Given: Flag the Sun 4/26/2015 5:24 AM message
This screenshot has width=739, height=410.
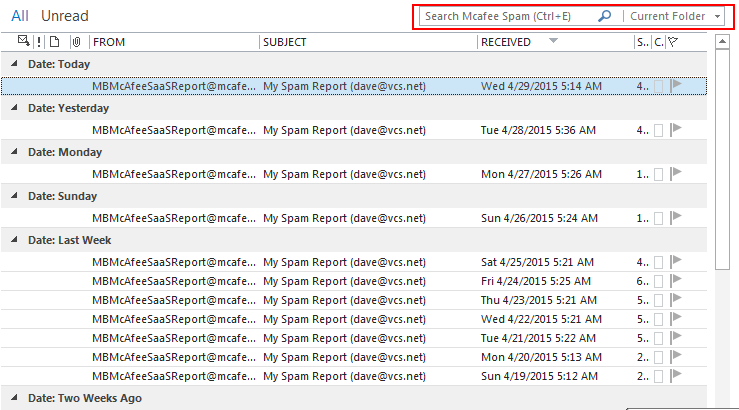Looking at the screenshot, I should click(676, 217).
